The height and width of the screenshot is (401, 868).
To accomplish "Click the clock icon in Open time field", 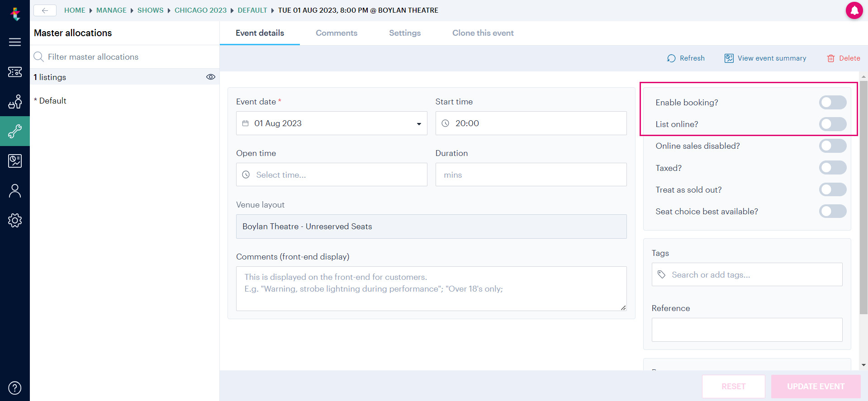I will pyautogui.click(x=246, y=175).
